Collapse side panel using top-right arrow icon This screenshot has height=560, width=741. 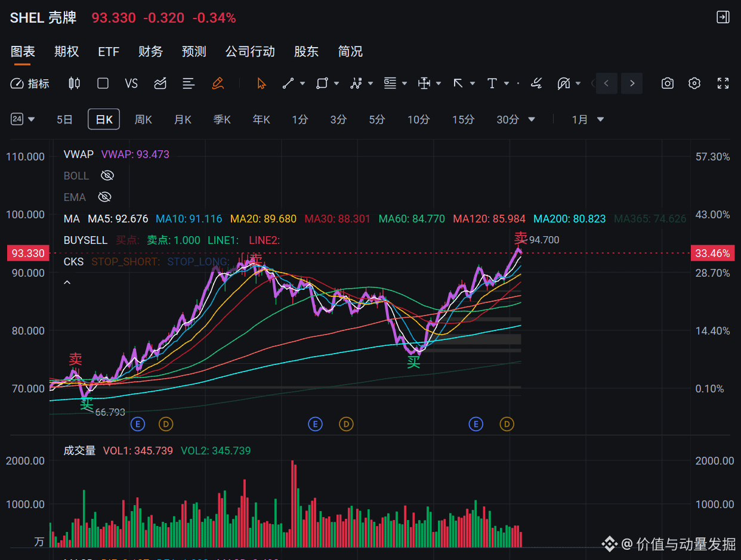tap(723, 17)
